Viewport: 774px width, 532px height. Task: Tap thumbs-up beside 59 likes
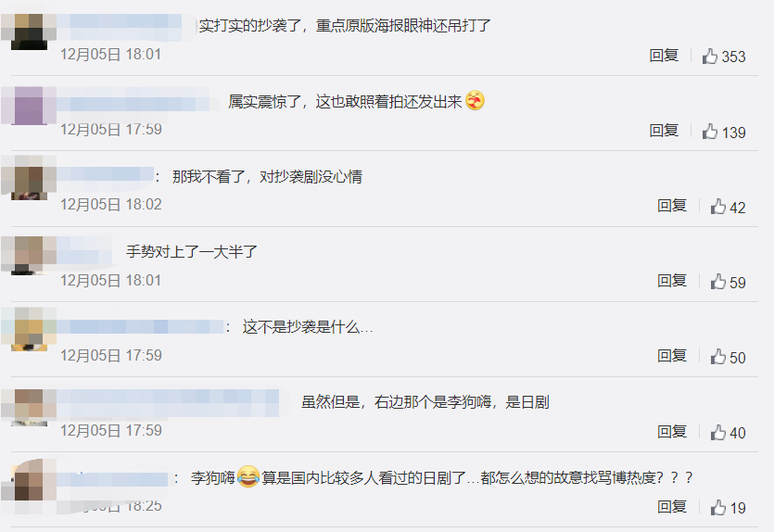click(718, 282)
